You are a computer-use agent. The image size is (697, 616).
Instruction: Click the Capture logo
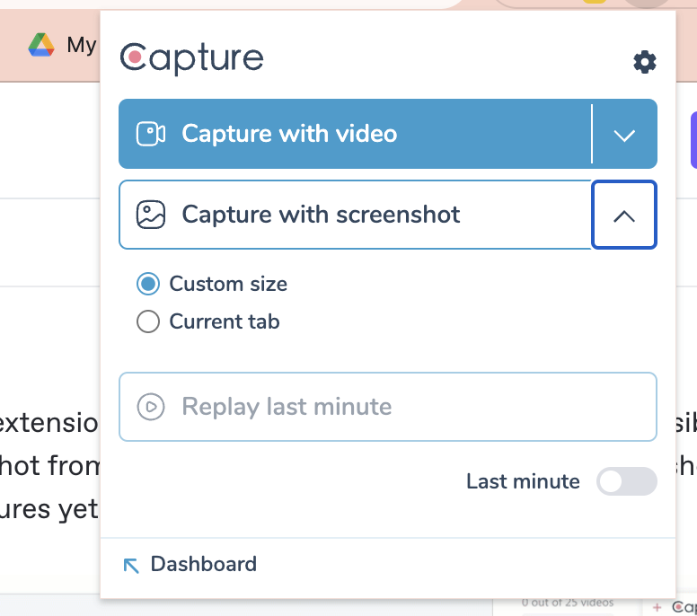191,58
